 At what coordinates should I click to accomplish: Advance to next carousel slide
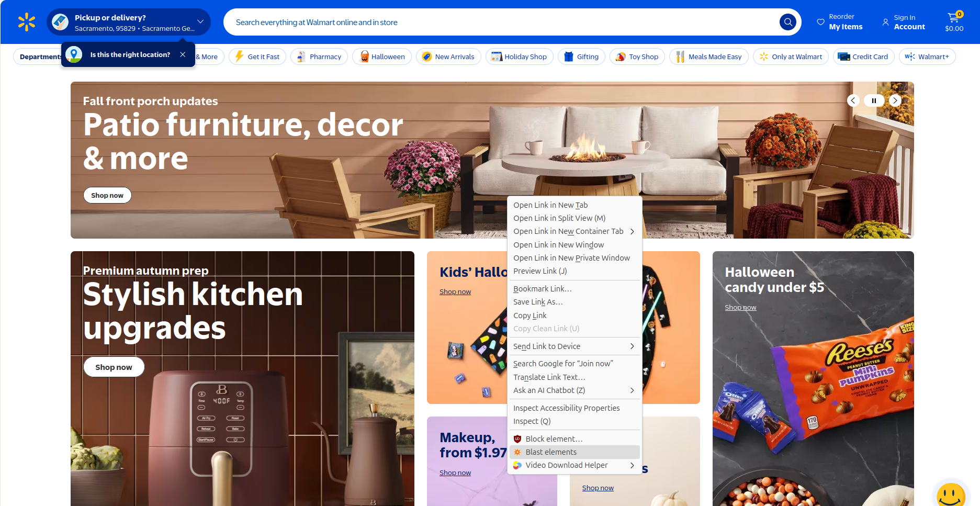pos(895,100)
